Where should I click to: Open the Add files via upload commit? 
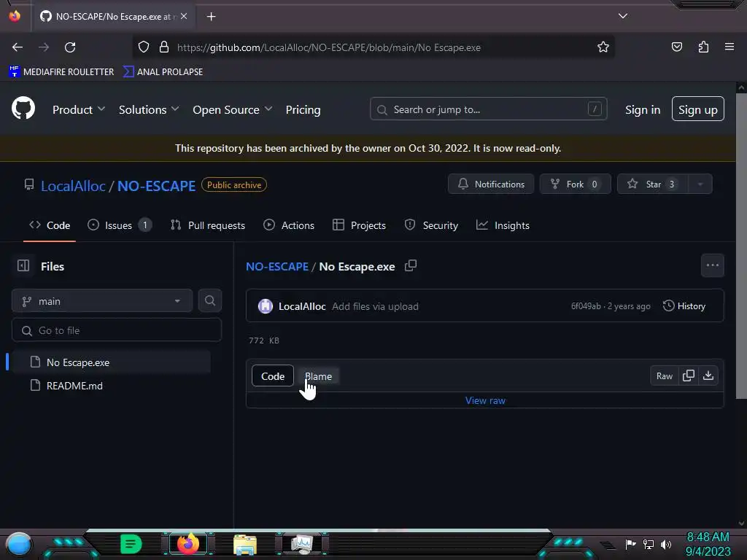pos(375,306)
